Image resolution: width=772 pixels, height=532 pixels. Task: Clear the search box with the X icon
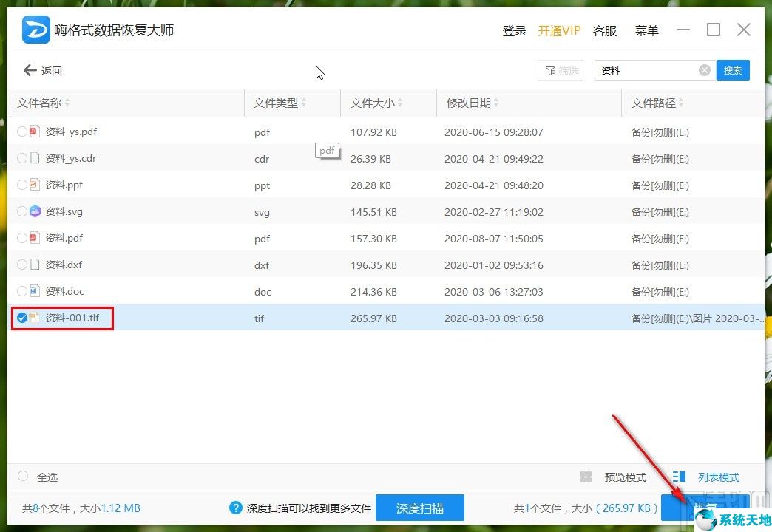tap(704, 69)
